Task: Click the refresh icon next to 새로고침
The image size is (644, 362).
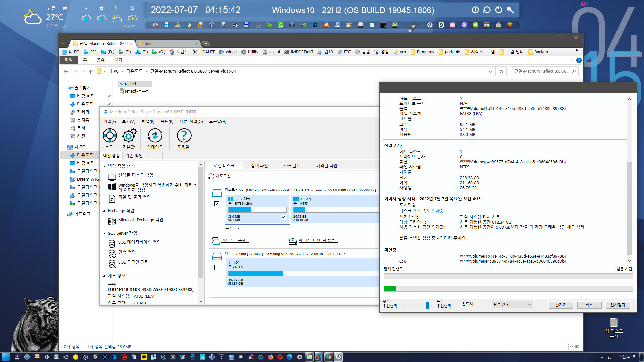Action: (211, 176)
